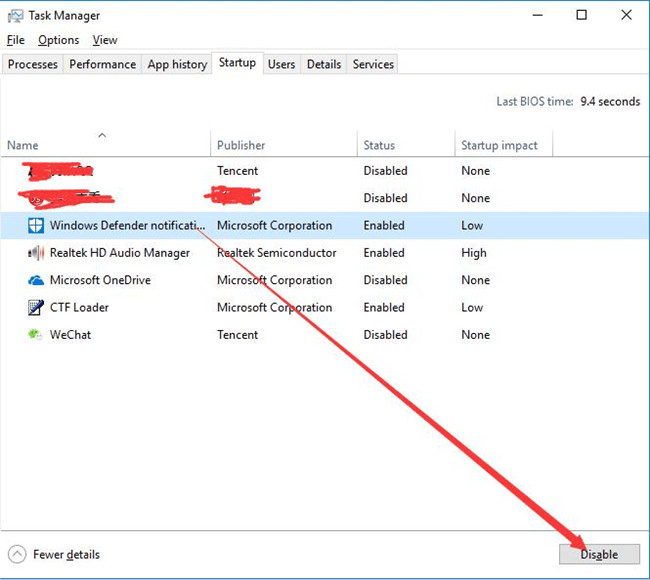Sort by the Startup impact column
Image resolution: width=650 pixels, height=580 pixels.
point(499,146)
